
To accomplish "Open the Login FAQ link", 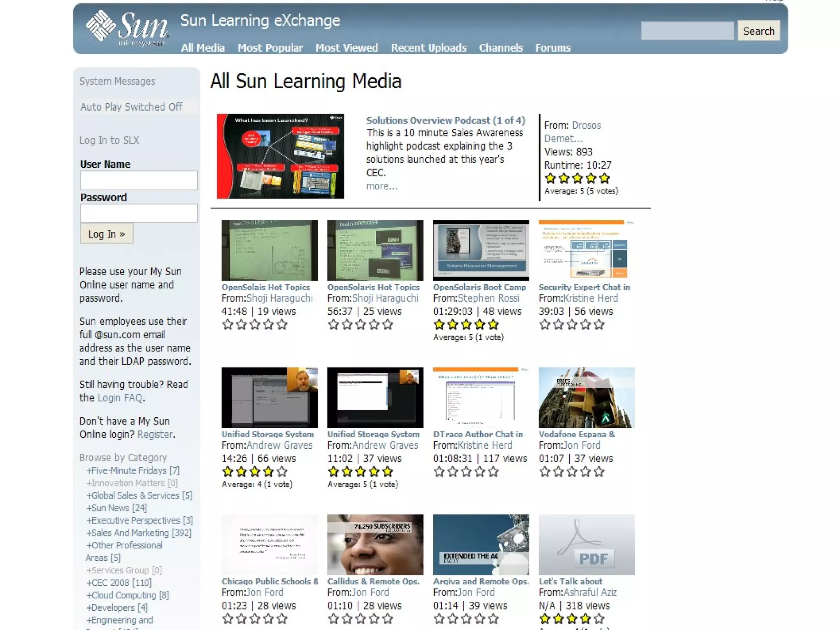I will tap(120, 398).
